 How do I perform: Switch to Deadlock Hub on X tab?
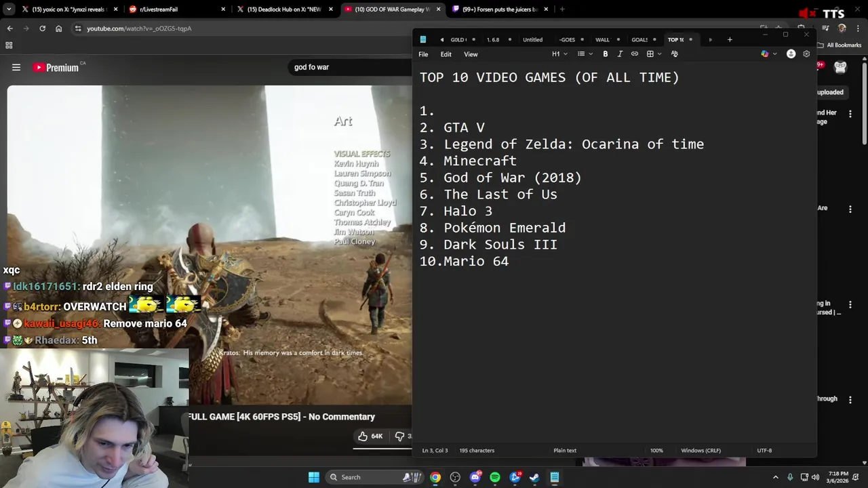pos(283,9)
